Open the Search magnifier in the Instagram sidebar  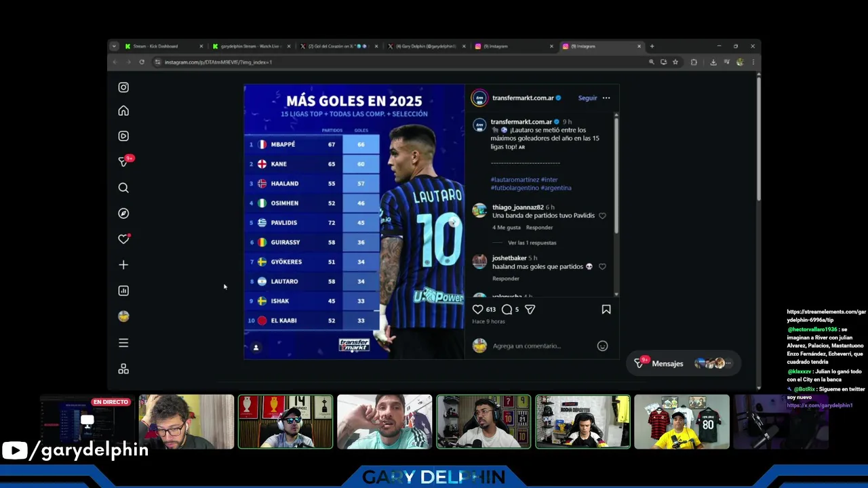(123, 188)
